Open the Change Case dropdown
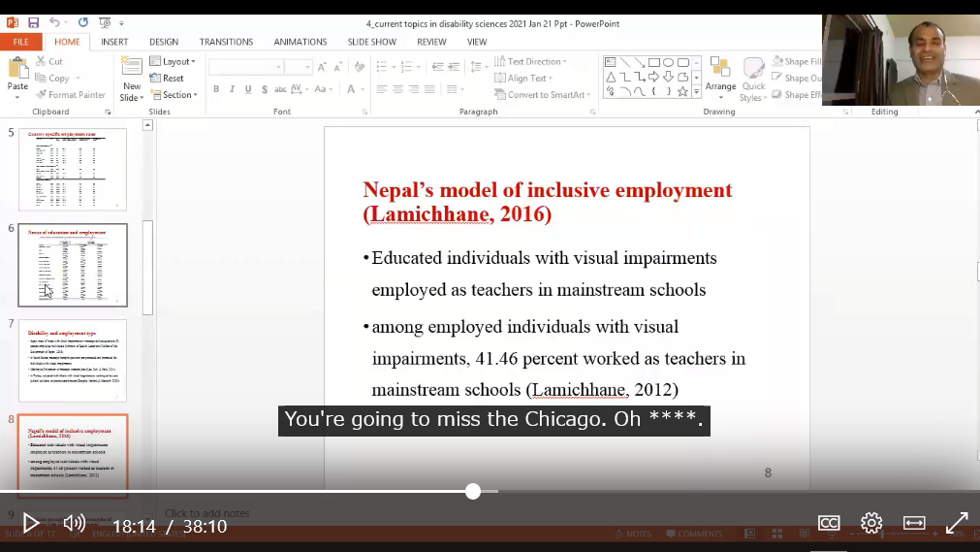The width and height of the screenshot is (980, 552). point(323,89)
